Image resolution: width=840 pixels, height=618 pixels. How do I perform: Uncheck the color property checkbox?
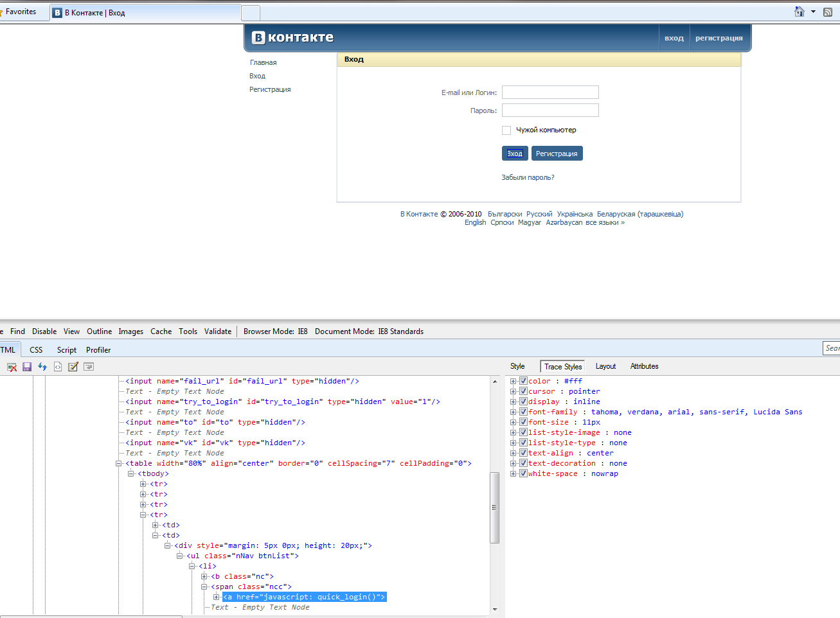tap(523, 381)
